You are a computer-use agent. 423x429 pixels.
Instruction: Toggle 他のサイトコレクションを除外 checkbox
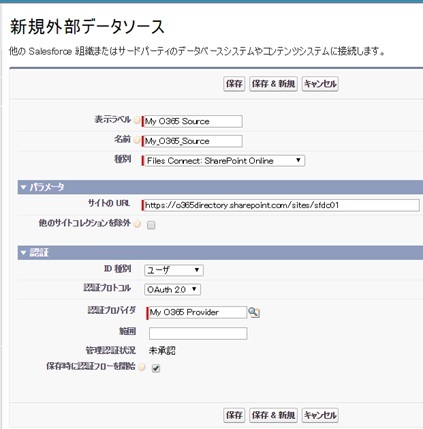[151, 225]
